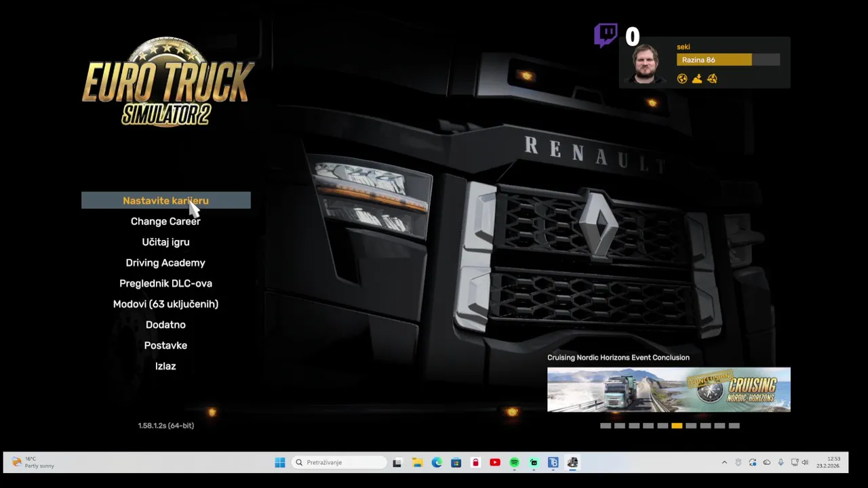Open the 16°C Partly sunny weather widget

coord(33,462)
